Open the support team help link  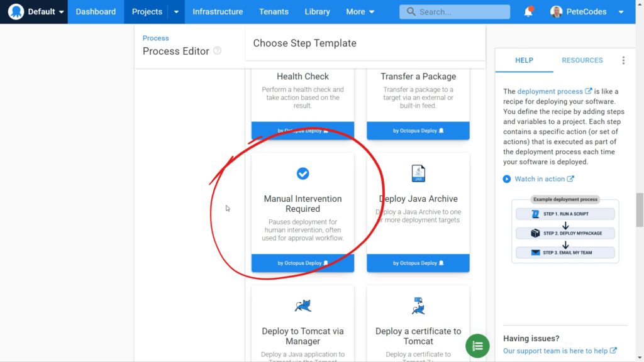click(x=555, y=351)
